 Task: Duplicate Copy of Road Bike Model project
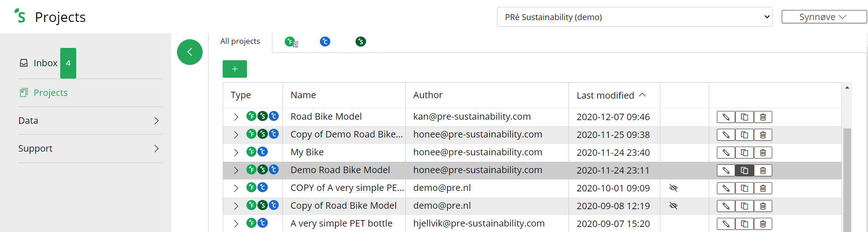(744, 206)
